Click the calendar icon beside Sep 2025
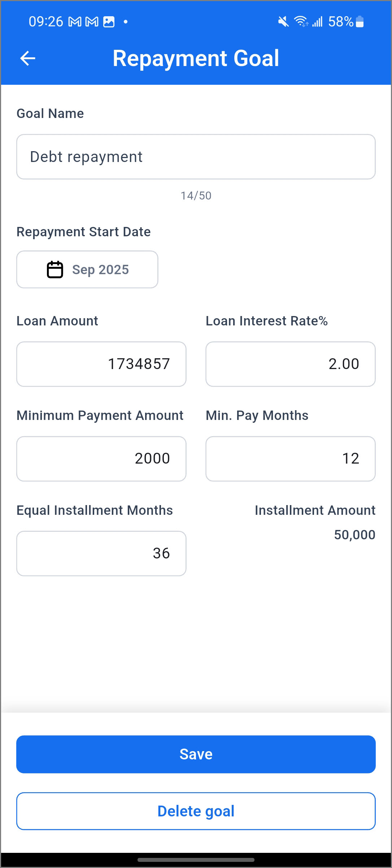Screen dimensions: 392x868 [55, 270]
